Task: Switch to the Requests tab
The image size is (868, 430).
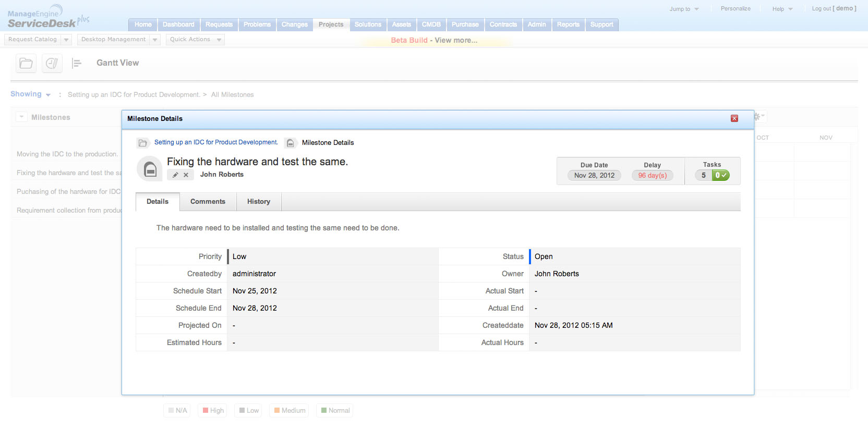Action: [219, 24]
